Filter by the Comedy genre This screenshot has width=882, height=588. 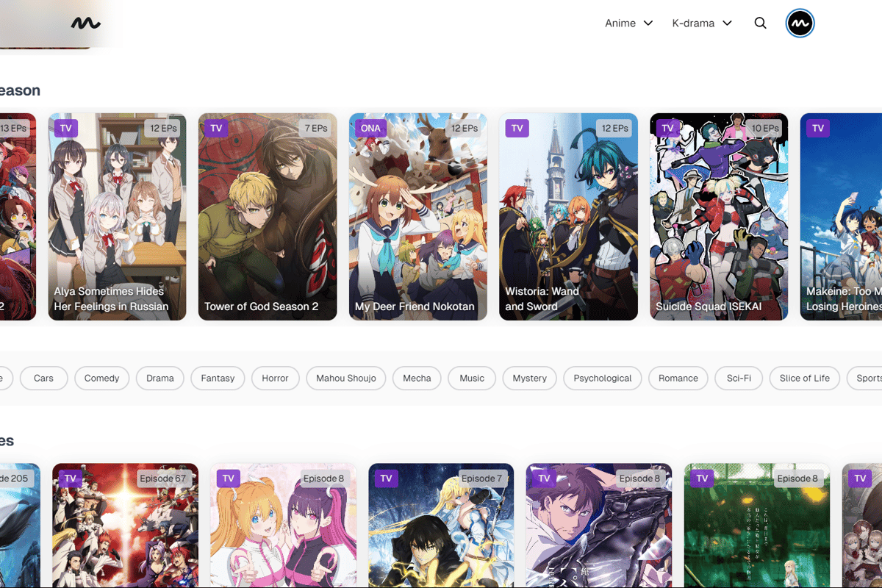pos(101,379)
